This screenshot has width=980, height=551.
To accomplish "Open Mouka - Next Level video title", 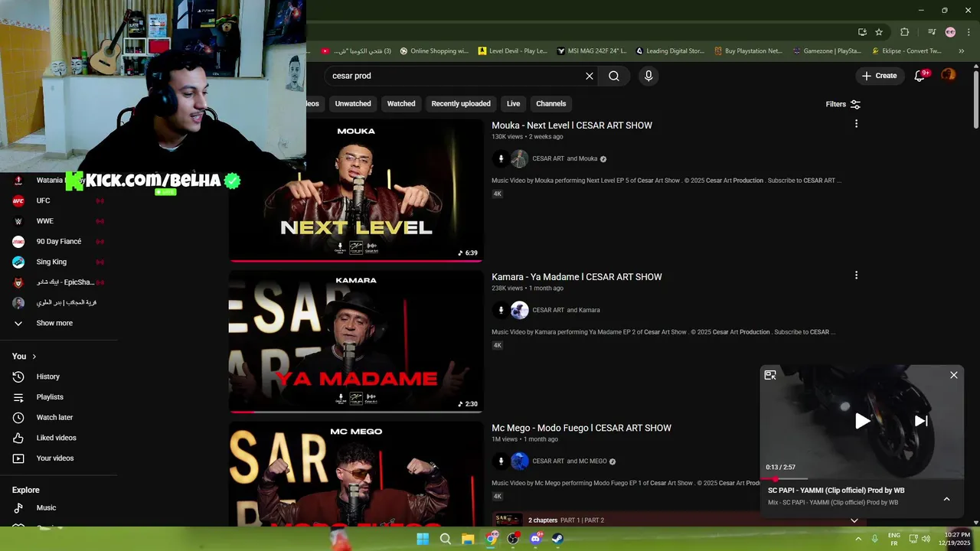I will pyautogui.click(x=572, y=126).
